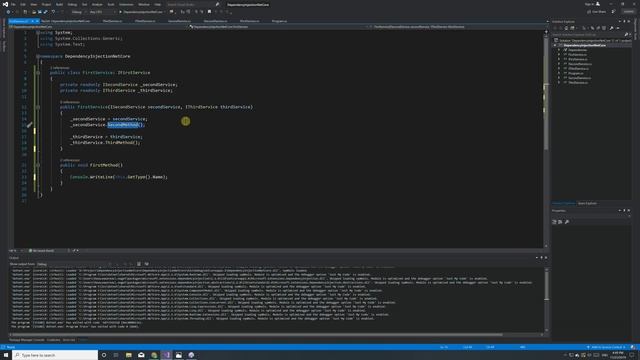Screen dimensions: 640x360
Task: Start debugging DependencyInjectionNetCore with the play button
Action: (x=141, y=12)
